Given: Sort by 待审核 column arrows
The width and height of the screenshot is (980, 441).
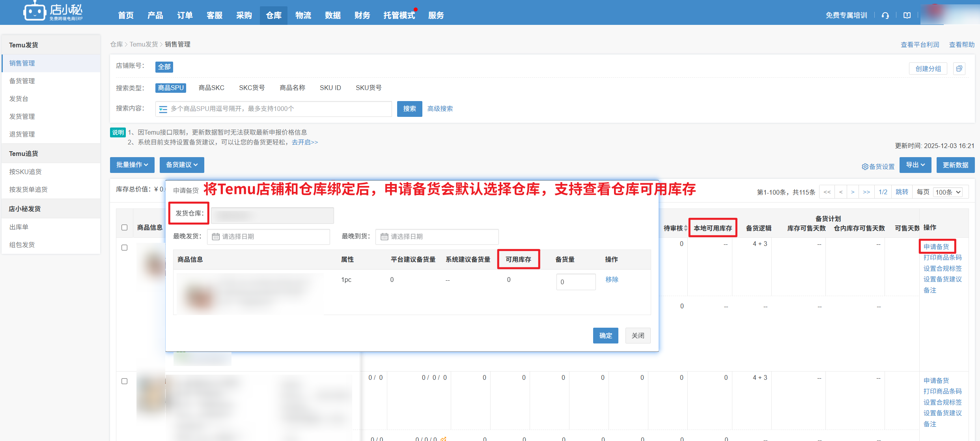Looking at the screenshot, I should point(686,228).
